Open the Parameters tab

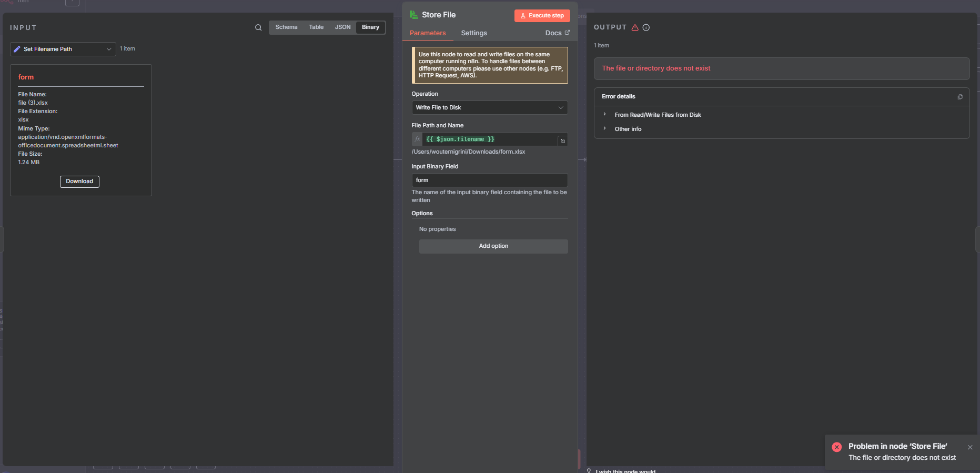[428, 33]
